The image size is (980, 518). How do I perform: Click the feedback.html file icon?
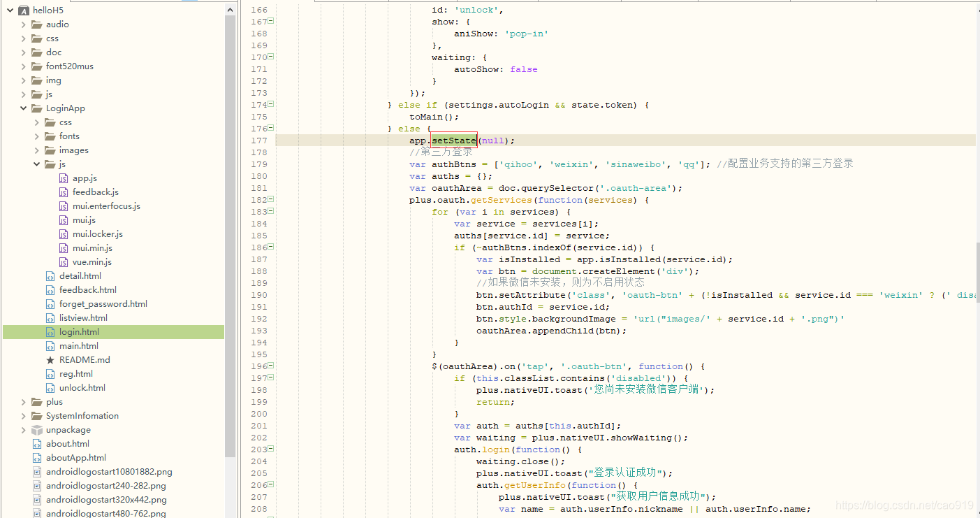pos(50,290)
